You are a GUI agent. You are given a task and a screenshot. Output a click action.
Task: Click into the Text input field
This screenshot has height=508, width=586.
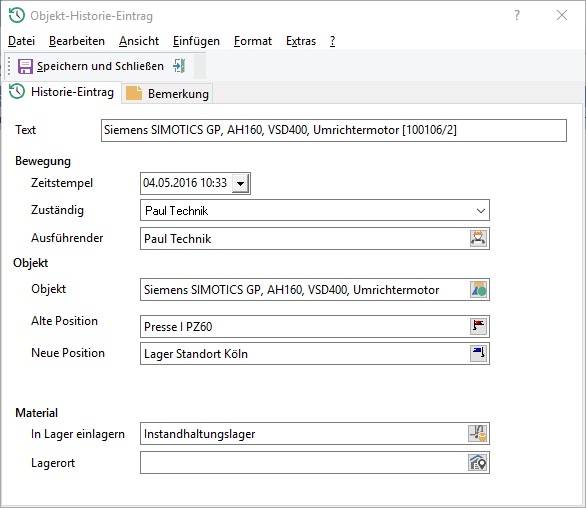coord(334,130)
